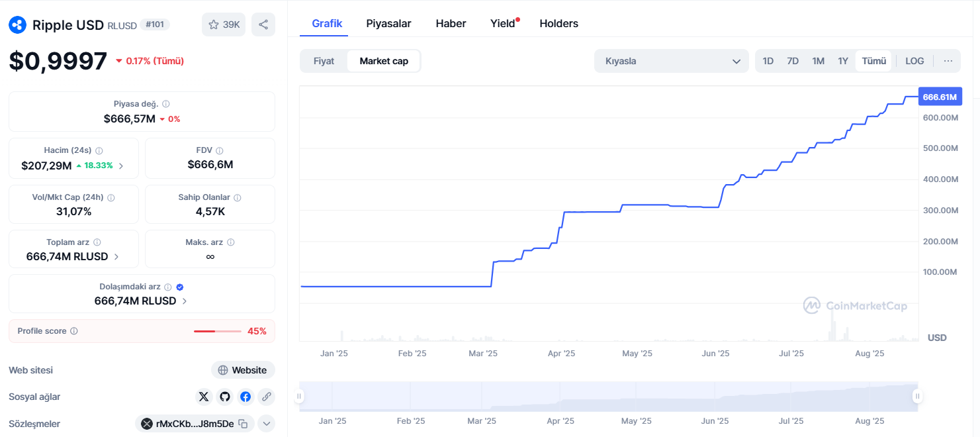Click the right handle of the range slider
The width and height of the screenshot is (980, 437).
[x=918, y=397]
